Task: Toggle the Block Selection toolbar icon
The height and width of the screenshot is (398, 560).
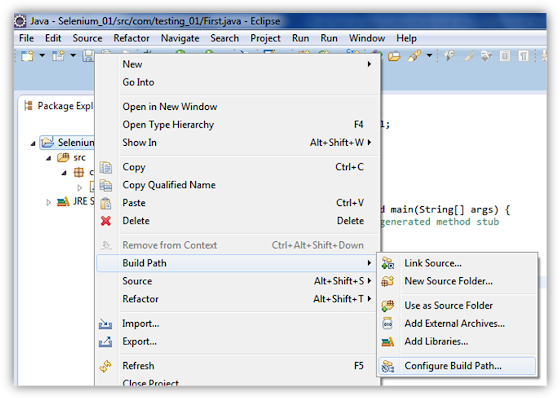Action: (x=505, y=56)
